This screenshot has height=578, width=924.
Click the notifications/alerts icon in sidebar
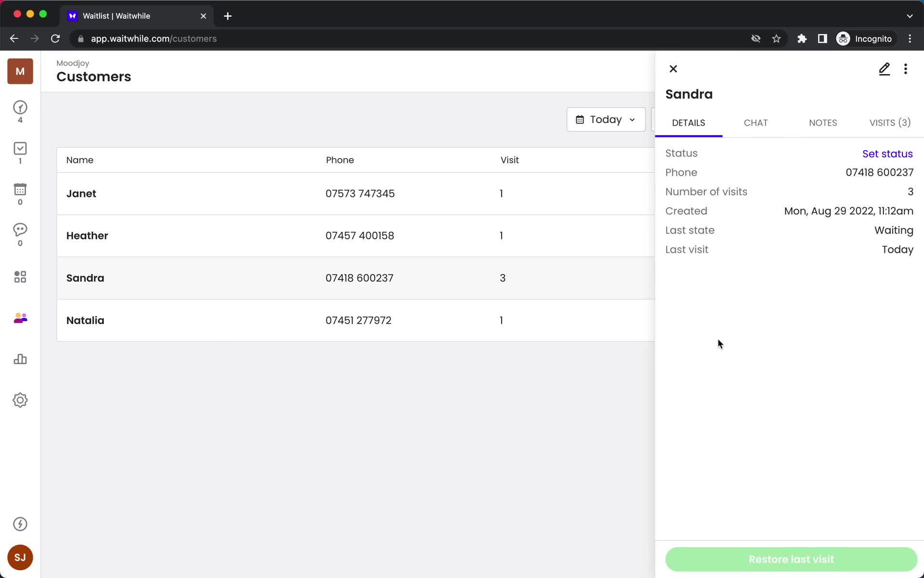19,524
